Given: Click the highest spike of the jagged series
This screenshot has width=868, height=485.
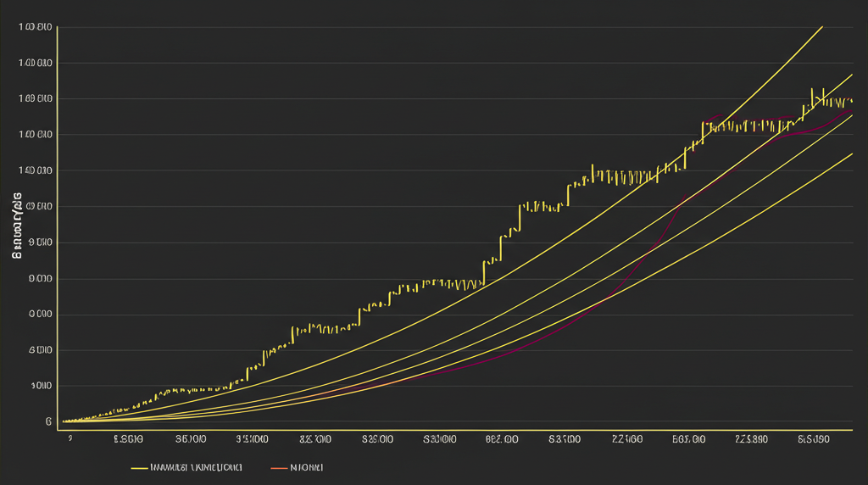Looking at the screenshot, I should [x=812, y=89].
